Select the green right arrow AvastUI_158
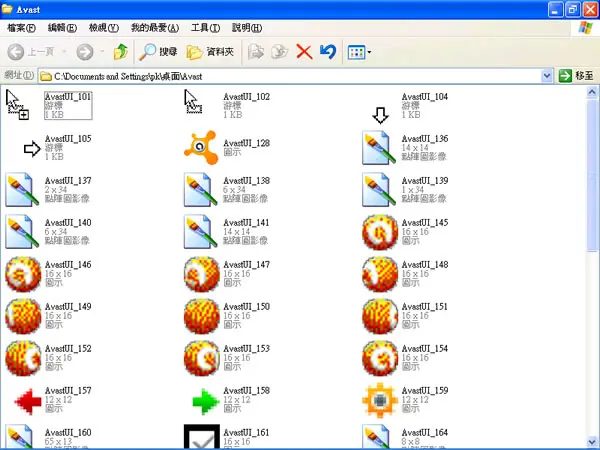The height and width of the screenshot is (450, 600). pos(205,401)
